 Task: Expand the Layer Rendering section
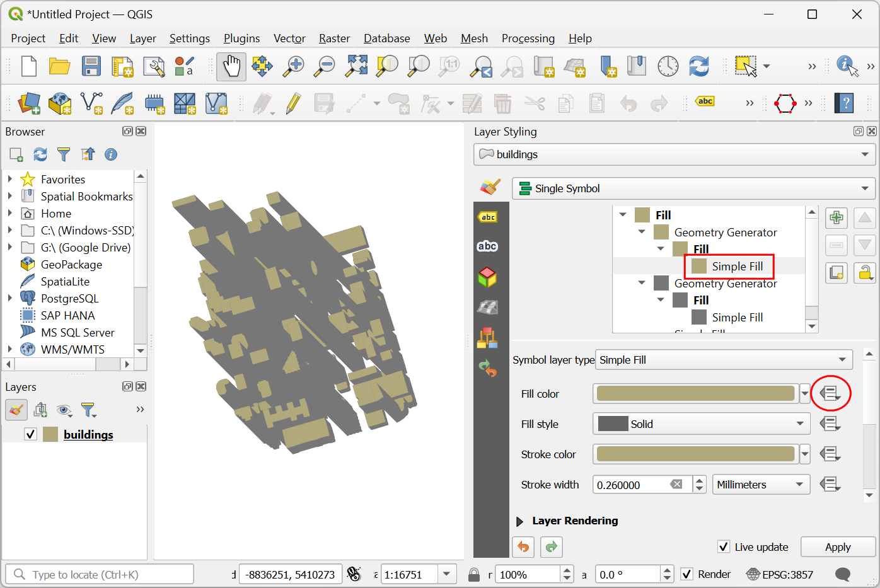click(x=520, y=521)
